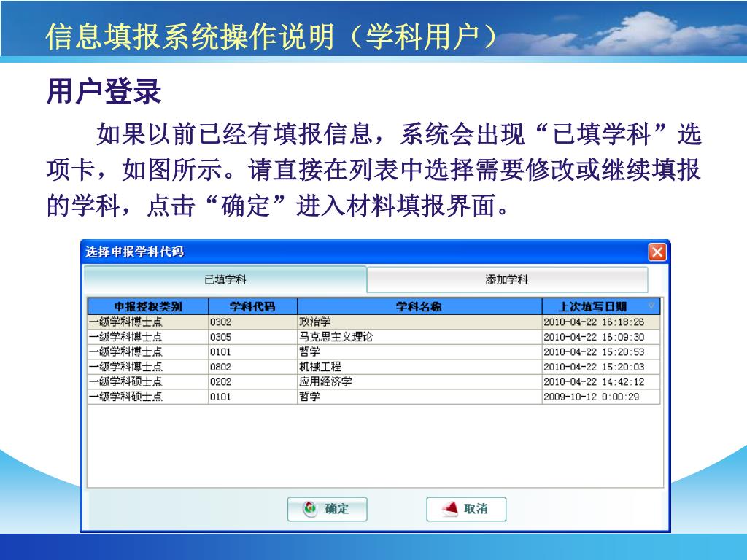Image resolution: width=747 pixels, height=560 pixels.
Task: Click 一级学科硕士点 in the 0202 row
Action: point(125,381)
